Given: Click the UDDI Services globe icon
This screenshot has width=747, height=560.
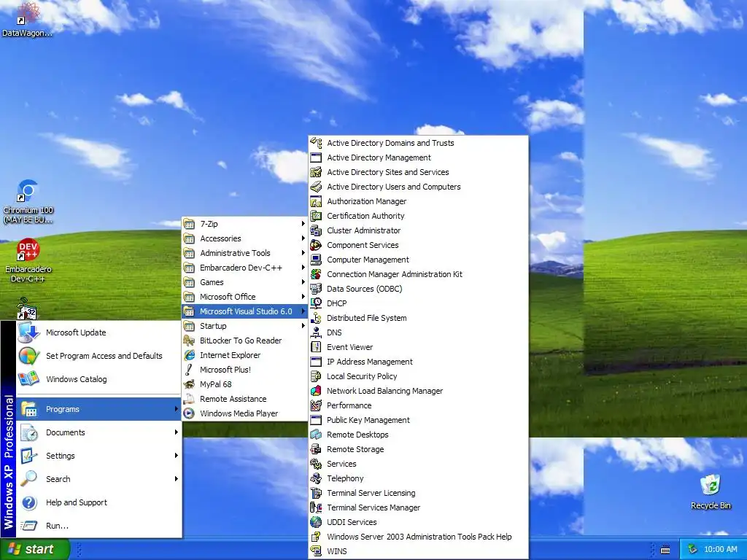Looking at the screenshot, I should (316, 522).
